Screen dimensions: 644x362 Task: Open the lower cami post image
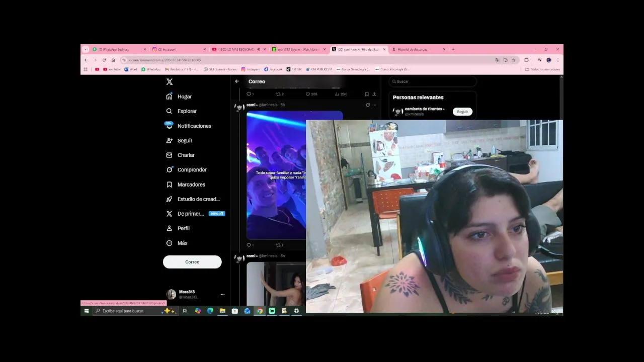coord(276,284)
